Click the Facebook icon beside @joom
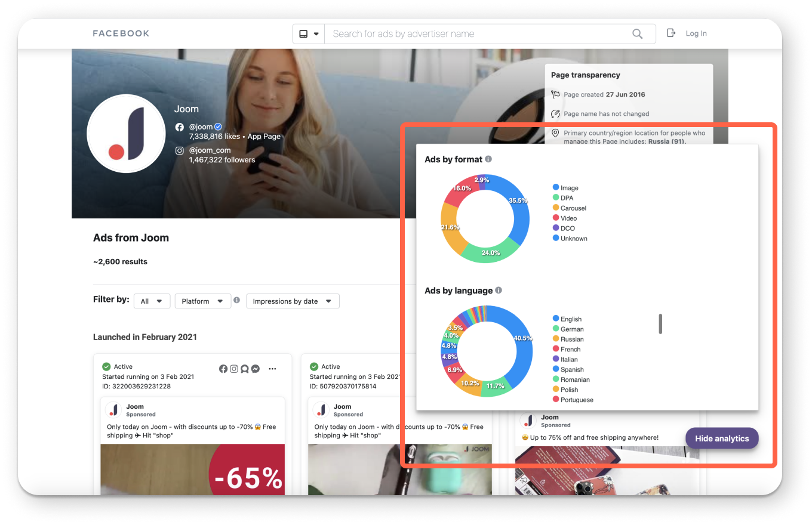Screen dimensions: 812x525 (179, 127)
